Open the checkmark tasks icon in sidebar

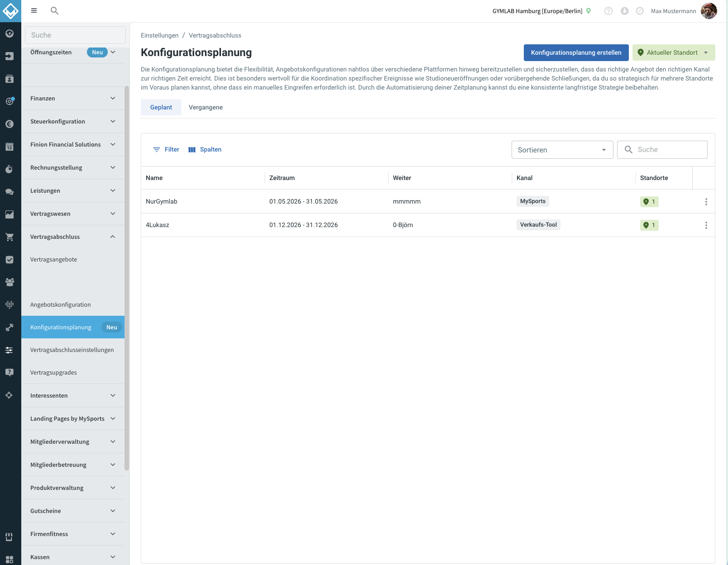click(10, 260)
